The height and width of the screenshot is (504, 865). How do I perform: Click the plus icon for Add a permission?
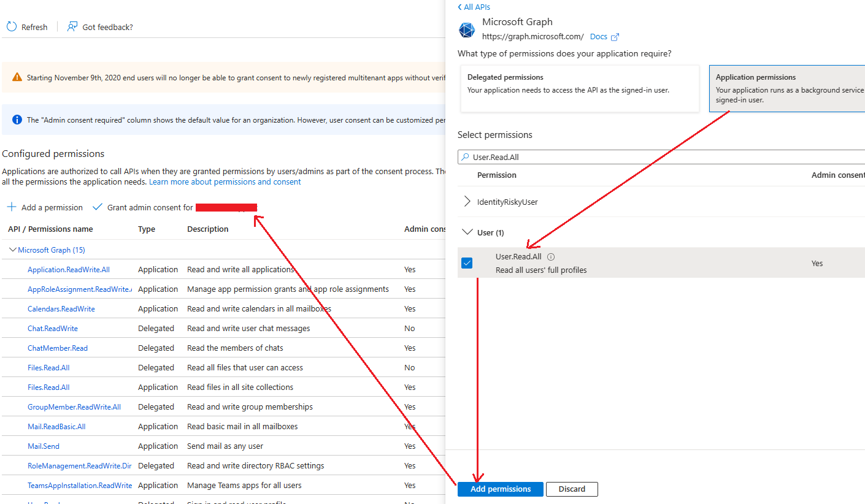pos(12,207)
